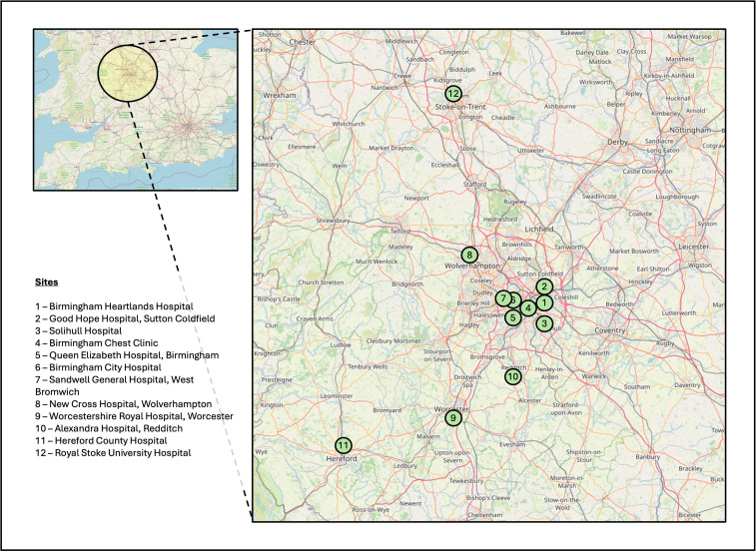Select marker 9 at Worcester

tap(453, 418)
